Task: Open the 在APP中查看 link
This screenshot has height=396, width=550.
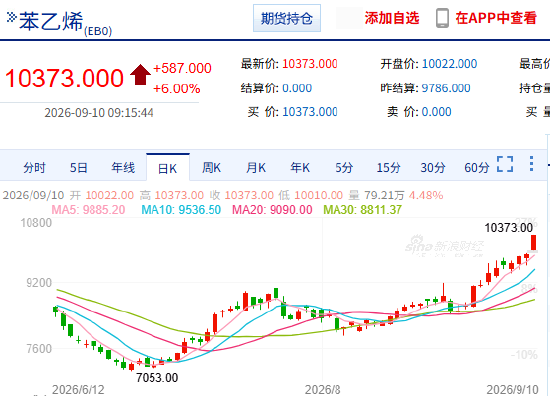Action: pos(496,18)
